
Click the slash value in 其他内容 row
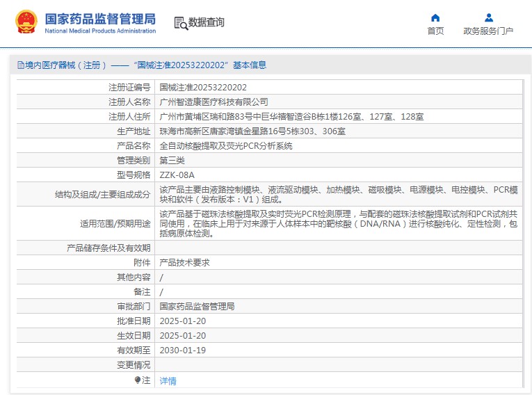(161, 277)
